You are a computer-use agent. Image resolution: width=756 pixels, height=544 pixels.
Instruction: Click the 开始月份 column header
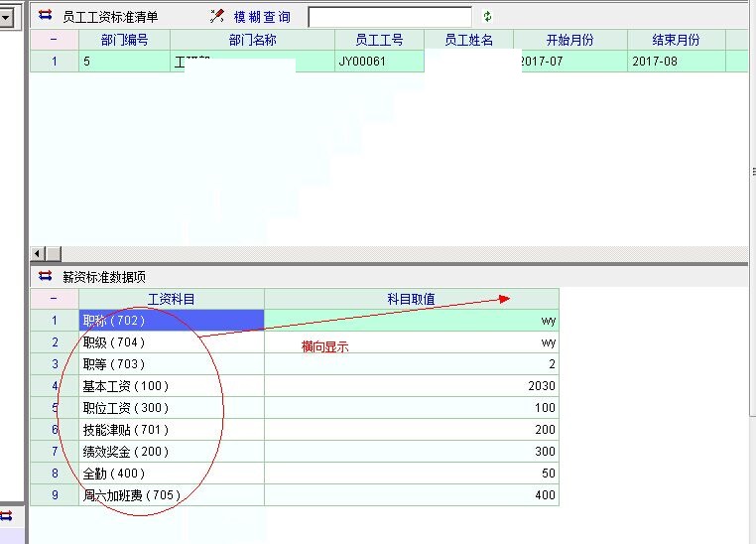[x=569, y=40]
